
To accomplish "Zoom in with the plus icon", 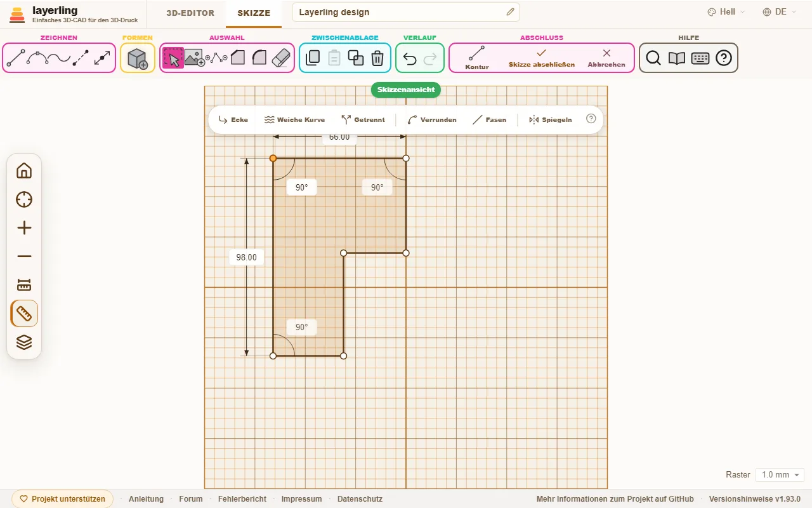I will tap(24, 228).
